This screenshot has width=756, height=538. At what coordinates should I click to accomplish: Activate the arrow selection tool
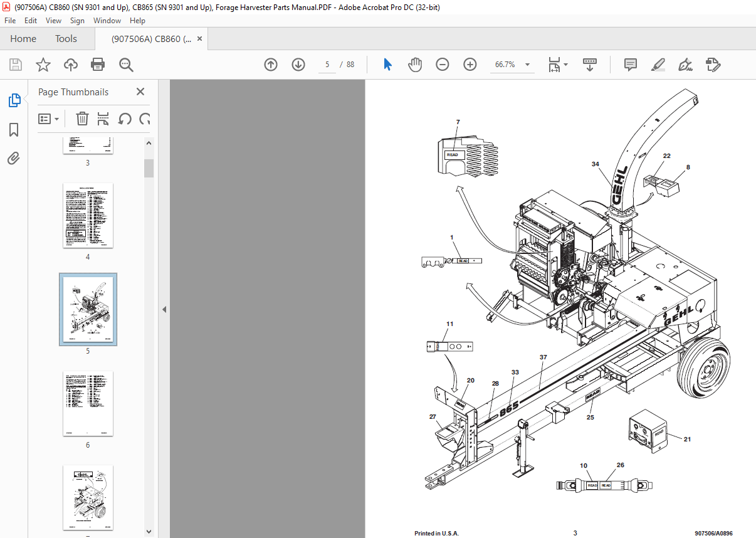pyautogui.click(x=387, y=65)
